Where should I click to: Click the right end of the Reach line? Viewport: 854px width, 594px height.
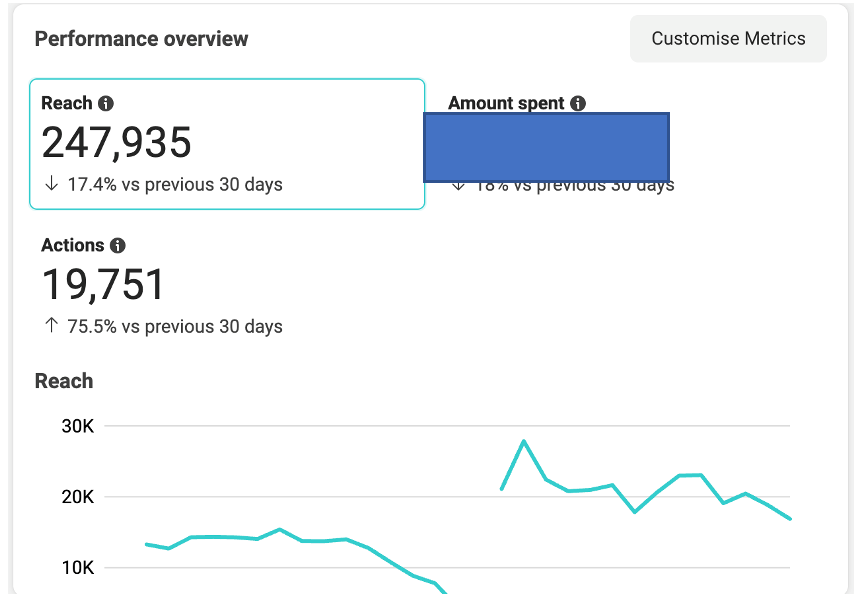pos(790,518)
